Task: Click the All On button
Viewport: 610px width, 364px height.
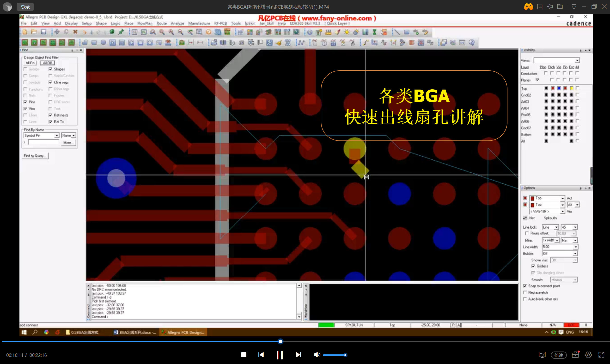Action: tap(30, 63)
